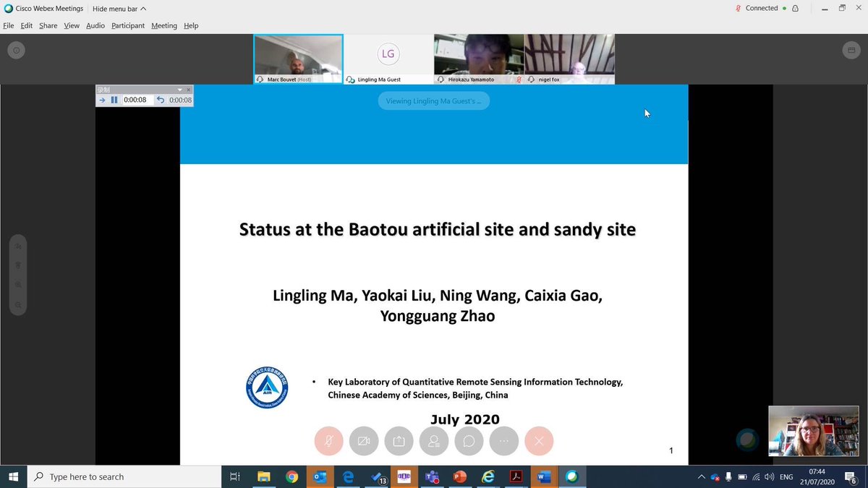Leave the meeting with the red X button
The width and height of the screenshot is (868, 488).
pos(538,441)
